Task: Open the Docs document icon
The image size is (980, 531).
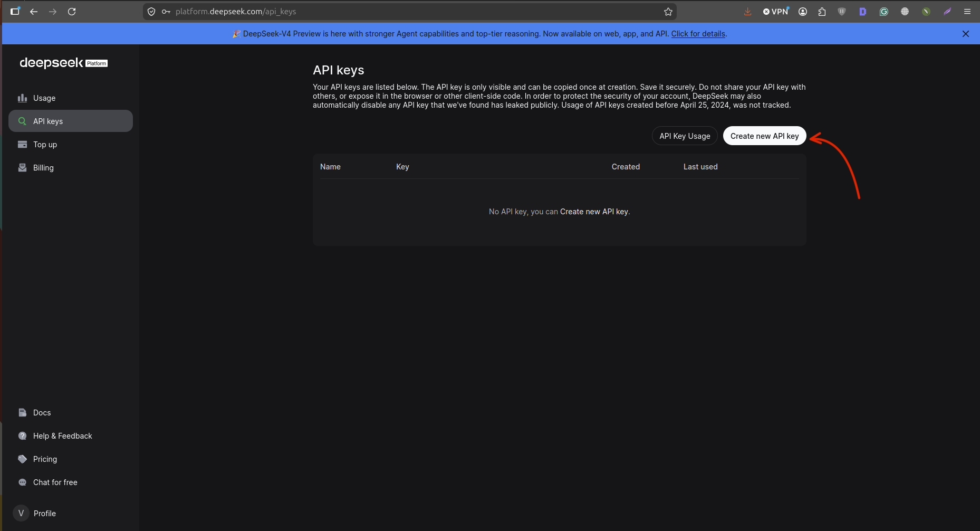Action: (x=22, y=413)
